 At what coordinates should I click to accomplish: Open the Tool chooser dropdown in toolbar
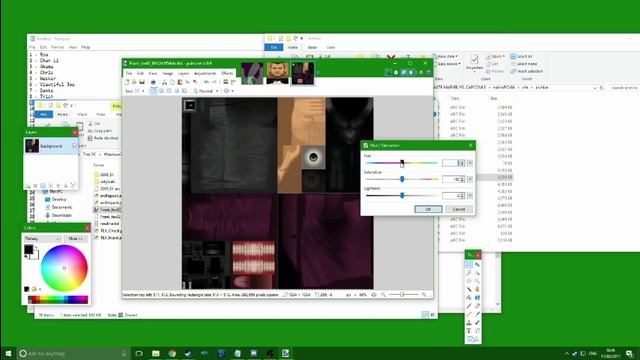tap(139, 91)
